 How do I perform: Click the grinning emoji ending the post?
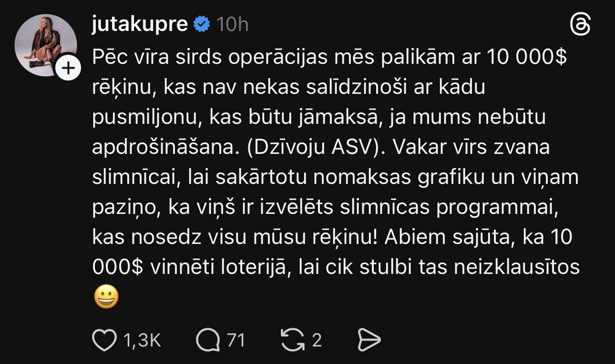point(106,298)
